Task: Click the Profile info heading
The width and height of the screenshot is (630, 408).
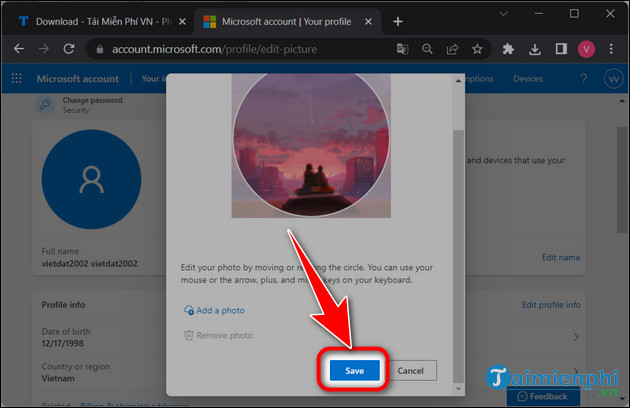Action: pyautogui.click(x=63, y=305)
